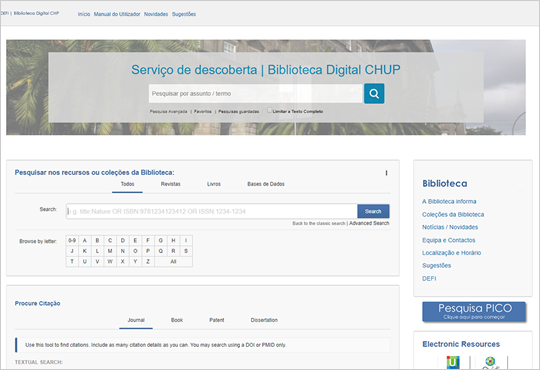Screen dimensions: 540x370
Task: Browse titles starting with letter S
Action: click(x=186, y=251)
